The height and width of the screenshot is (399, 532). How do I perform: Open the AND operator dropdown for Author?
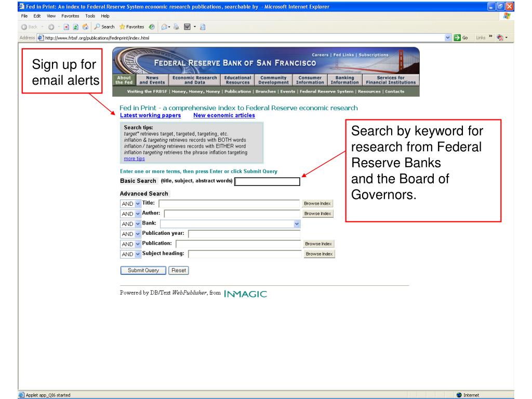tap(137, 214)
